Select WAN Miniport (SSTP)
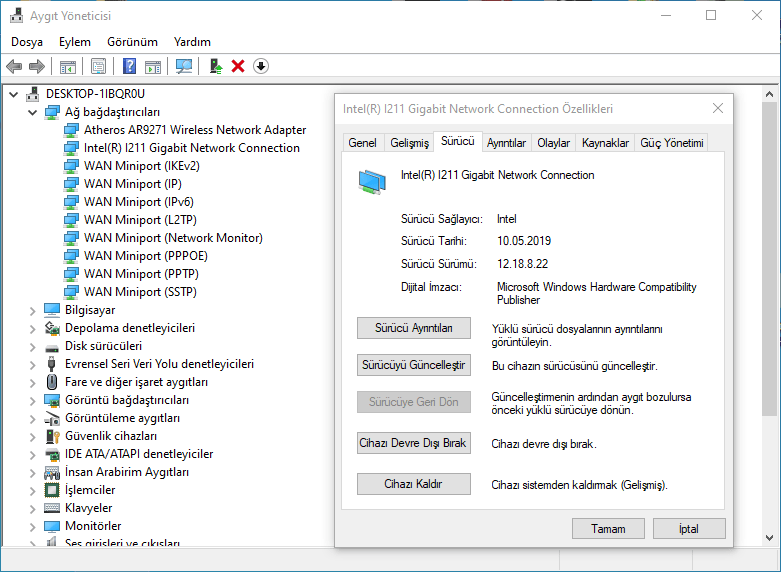The width and height of the screenshot is (781, 572). click(140, 291)
